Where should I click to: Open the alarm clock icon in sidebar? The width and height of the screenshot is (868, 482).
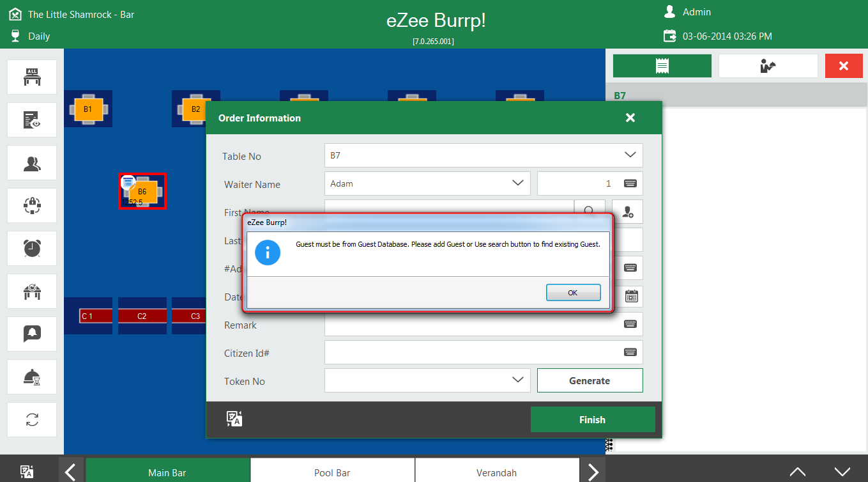pyautogui.click(x=32, y=248)
